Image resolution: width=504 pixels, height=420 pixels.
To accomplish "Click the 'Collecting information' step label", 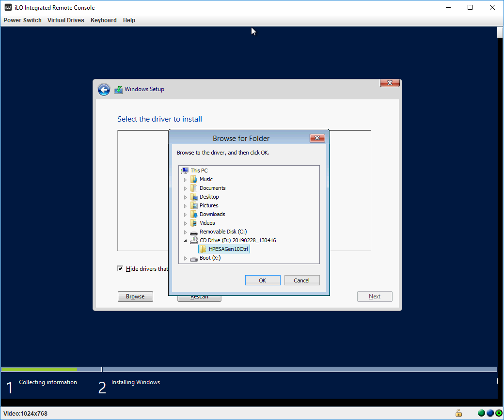I will [48, 382].
